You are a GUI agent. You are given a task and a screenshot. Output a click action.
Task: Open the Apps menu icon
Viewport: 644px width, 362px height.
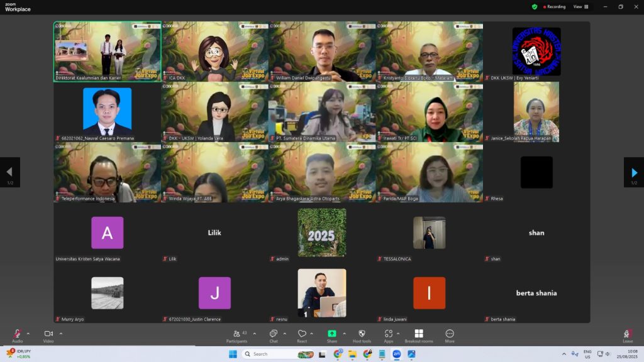click(x=389, y=334)
